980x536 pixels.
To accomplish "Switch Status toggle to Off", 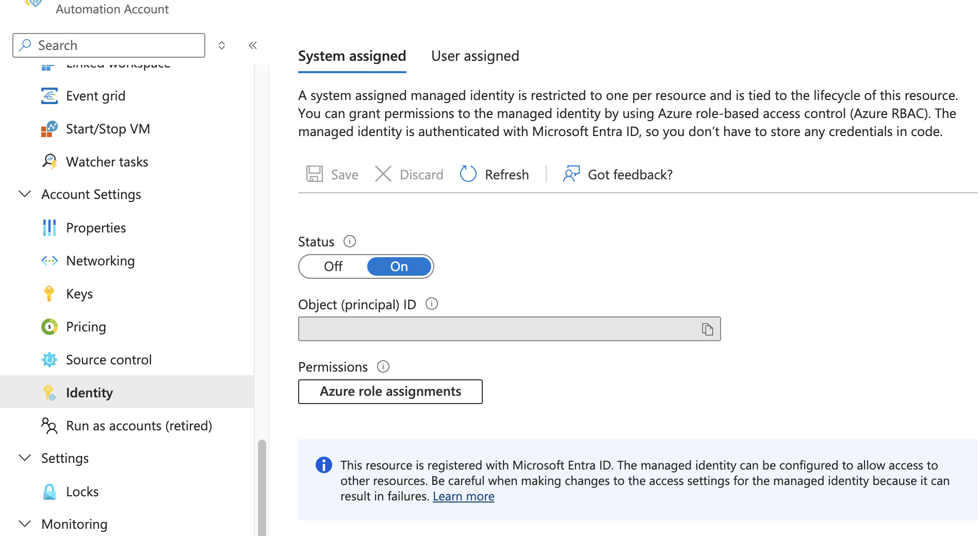I will (x=333, y=266).
